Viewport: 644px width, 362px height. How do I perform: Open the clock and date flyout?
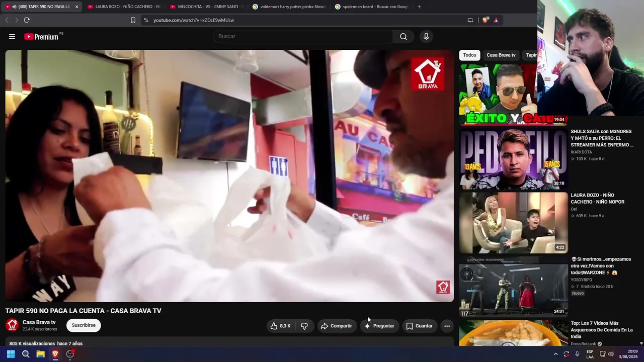[x=628, y=354]
